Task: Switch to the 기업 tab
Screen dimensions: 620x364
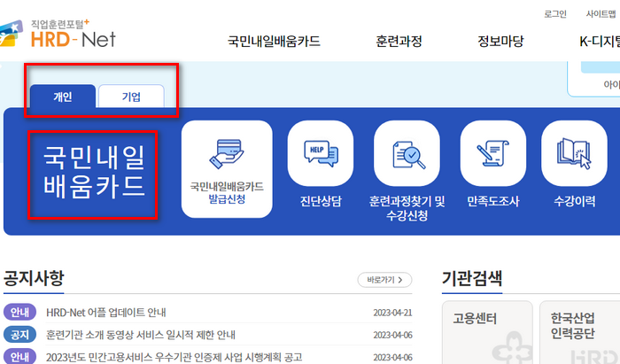Action: click(131, 97)
